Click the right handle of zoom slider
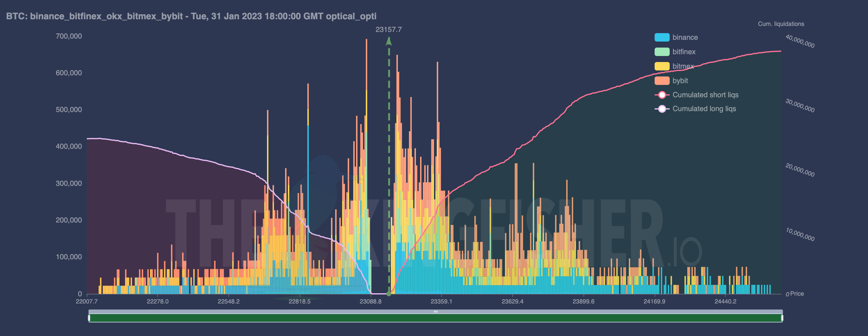 click(x=782, y=318)
